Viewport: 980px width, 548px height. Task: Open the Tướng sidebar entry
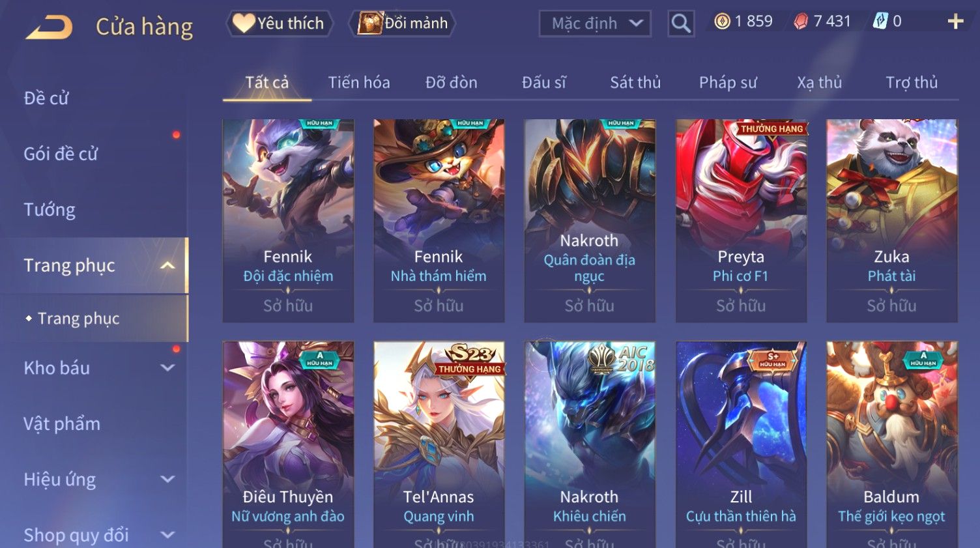pos(50,210)
